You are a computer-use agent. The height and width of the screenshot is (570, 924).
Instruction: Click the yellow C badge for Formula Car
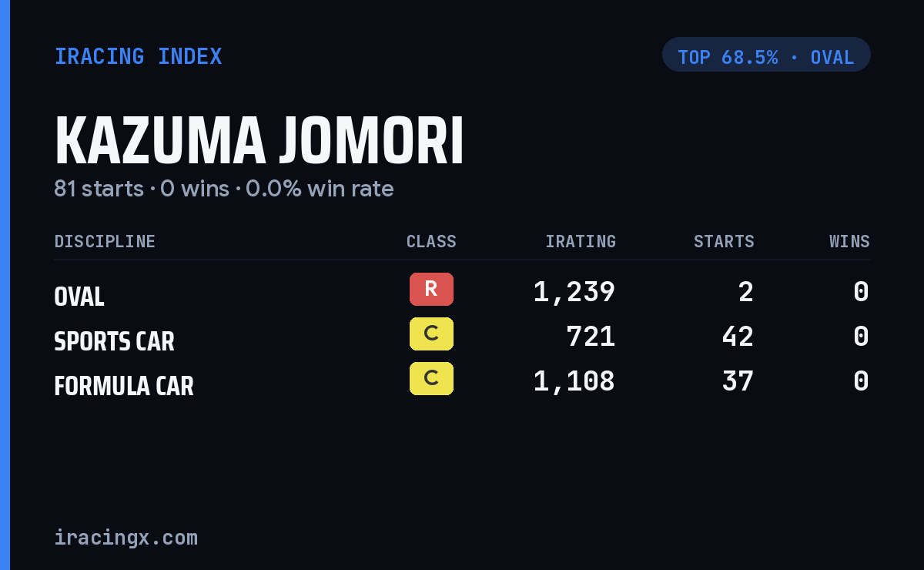[431, 378]
